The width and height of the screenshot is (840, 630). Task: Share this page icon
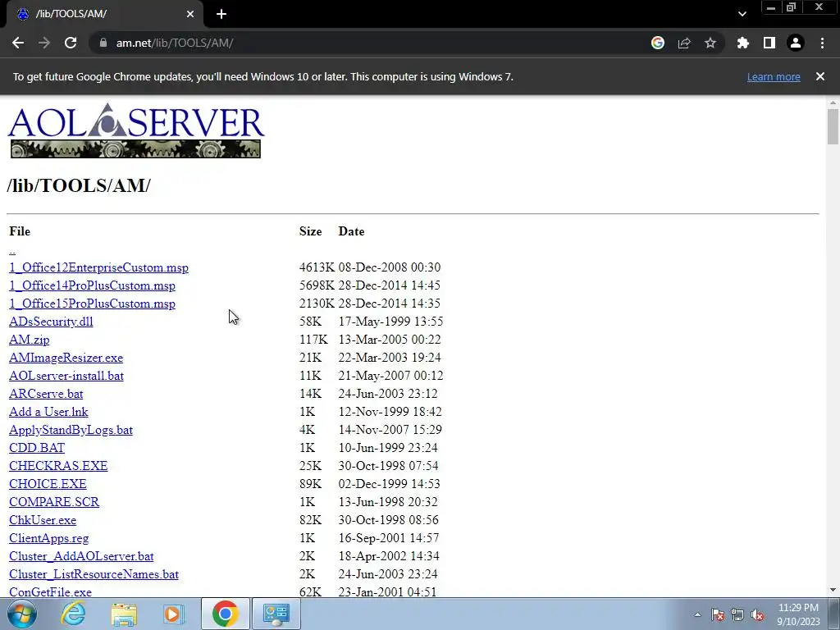point(684,43)
